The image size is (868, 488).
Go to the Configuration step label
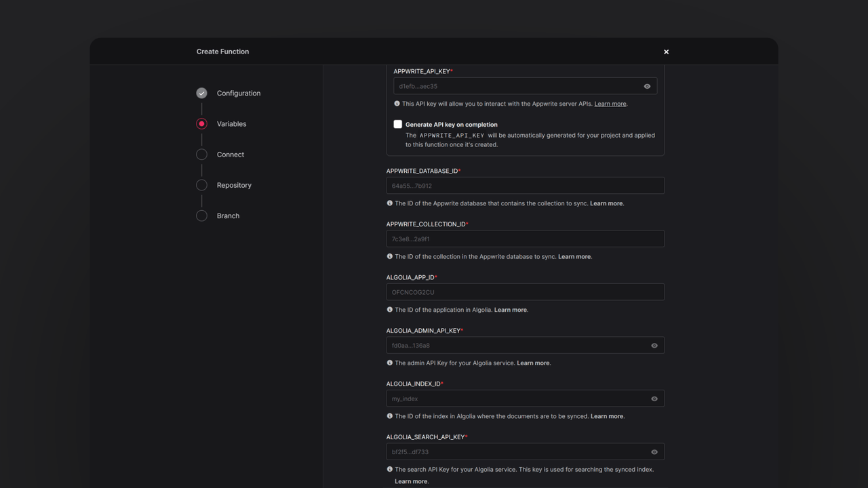(x=239, y=94)
